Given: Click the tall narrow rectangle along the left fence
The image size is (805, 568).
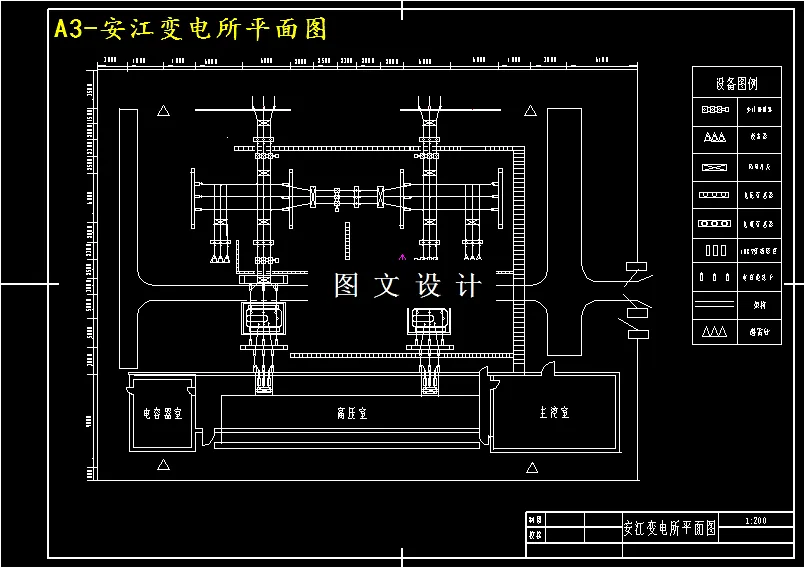Looking at the screenshot, I should 128,238.
